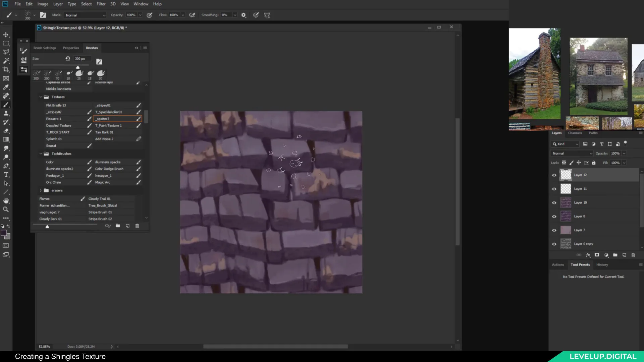This screenshot has width=644, height=362.
Task: Delete brush with trash icon in Brushes panel
Action: point(137,226)
